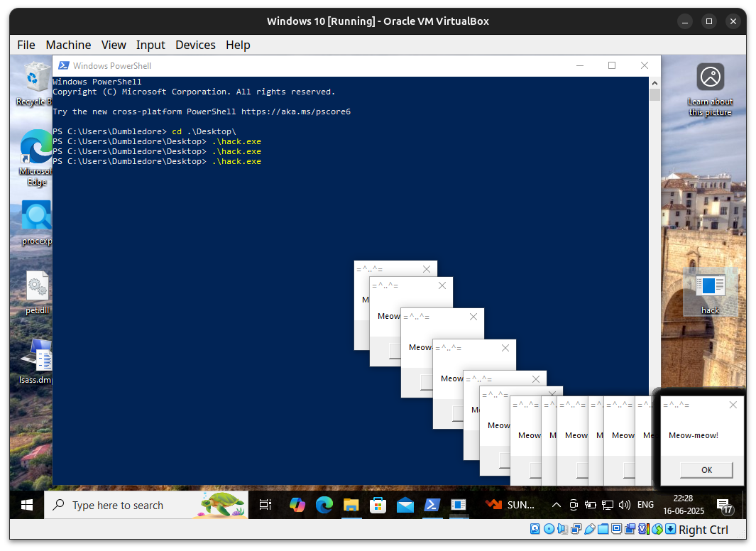Open Task View from the taskbar
This screenshot has height=551, width=756.
pyautogui.click(x=265, y=505)
